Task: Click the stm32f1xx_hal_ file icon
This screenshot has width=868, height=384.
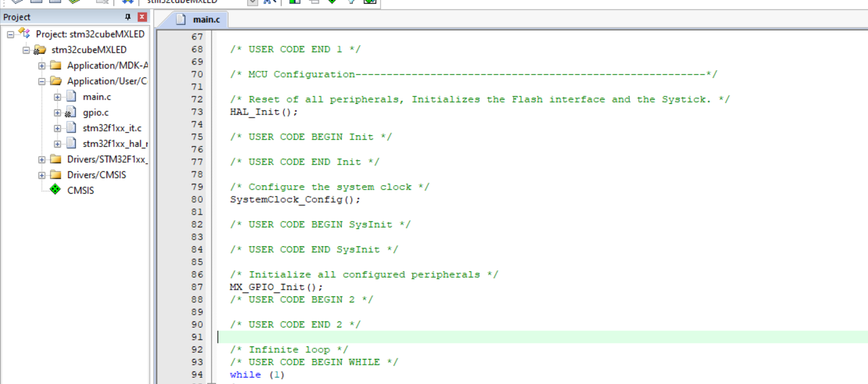Action: tap(71, 143)
